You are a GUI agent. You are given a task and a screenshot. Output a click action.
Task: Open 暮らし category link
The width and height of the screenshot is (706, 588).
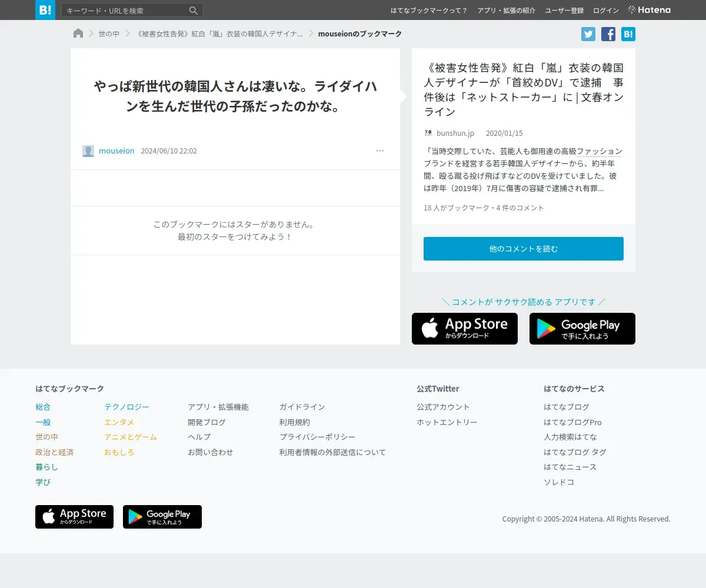click(46, 467)
